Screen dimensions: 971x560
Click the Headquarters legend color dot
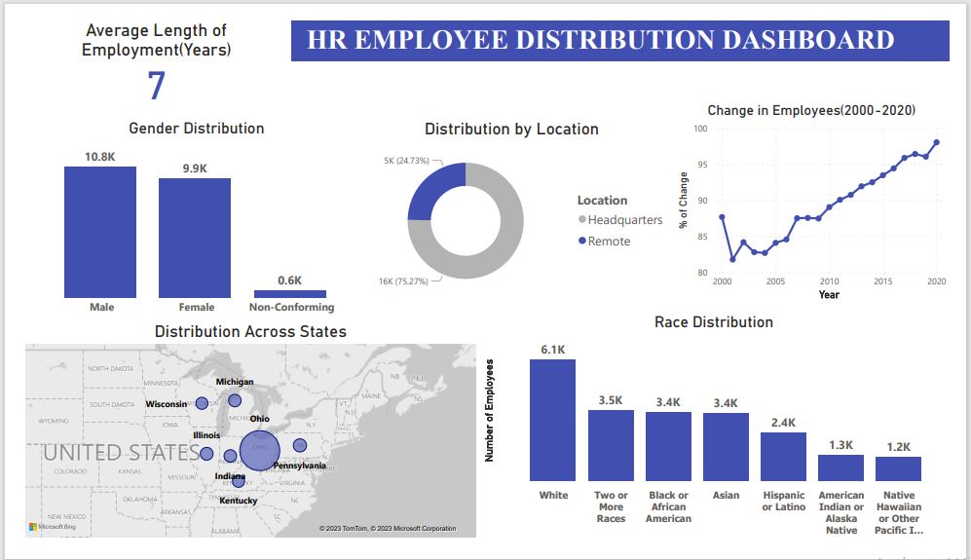(x=582, y=219)
